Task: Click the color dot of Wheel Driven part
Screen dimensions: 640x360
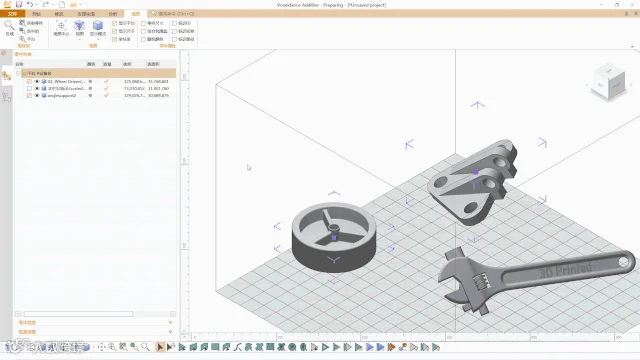Action: (90, 82)
